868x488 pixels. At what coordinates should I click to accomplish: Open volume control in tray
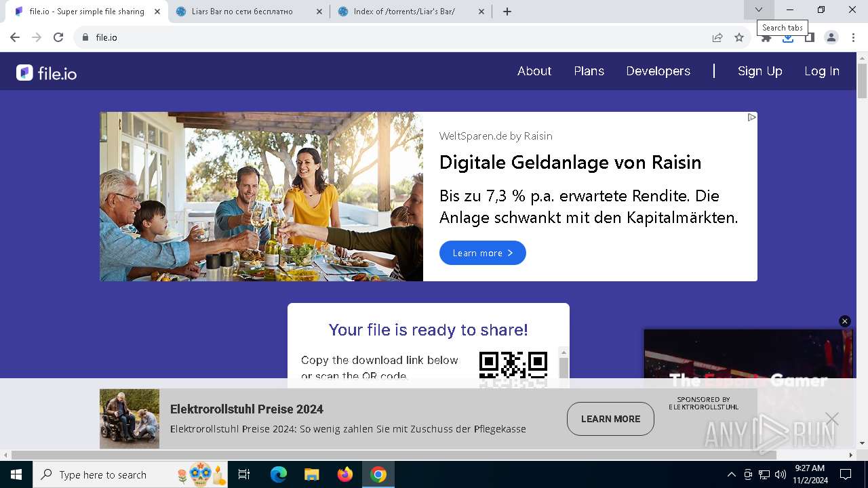[780, 474]
